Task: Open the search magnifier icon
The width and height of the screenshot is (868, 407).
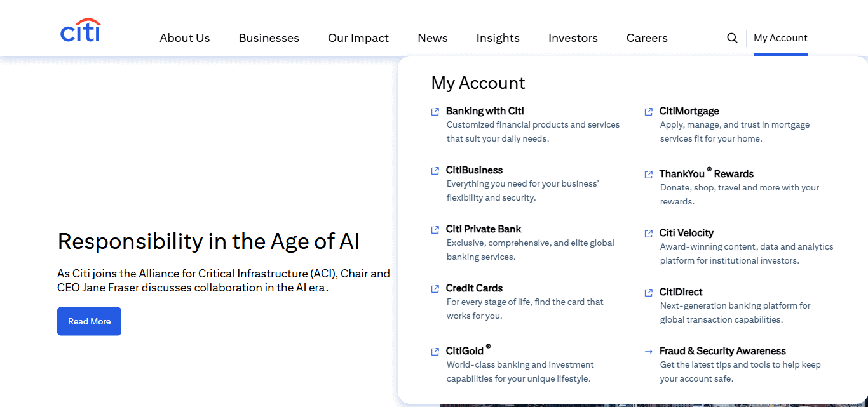Action: tap(732, 38)
